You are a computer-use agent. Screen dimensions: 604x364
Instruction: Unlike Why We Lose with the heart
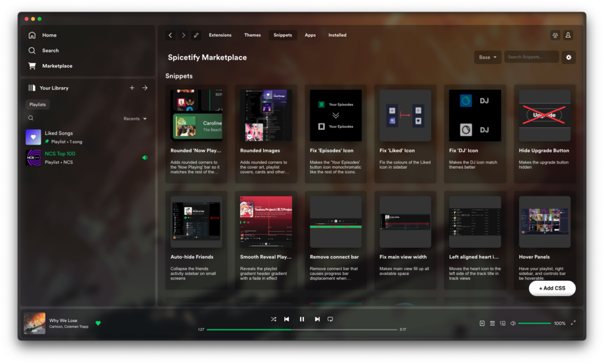click(99, 323)
